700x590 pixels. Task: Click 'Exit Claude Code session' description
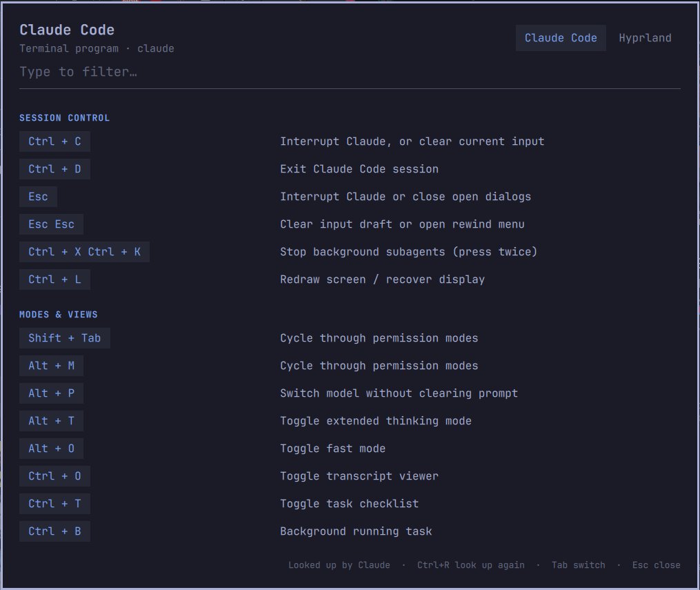click(359, 169)
